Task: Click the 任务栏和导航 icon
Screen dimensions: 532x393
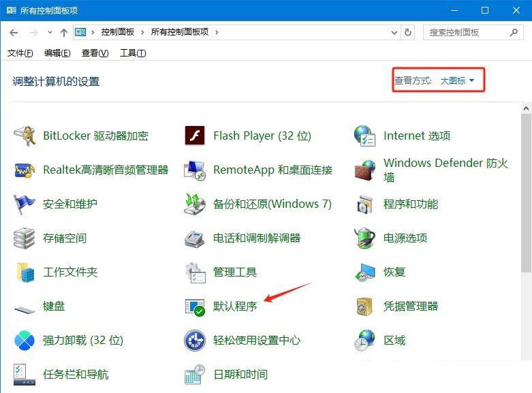Action: point(25,375)
